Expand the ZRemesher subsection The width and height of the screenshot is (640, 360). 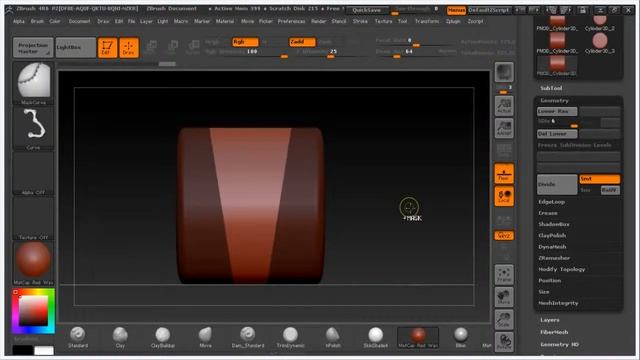pos(554,258)
